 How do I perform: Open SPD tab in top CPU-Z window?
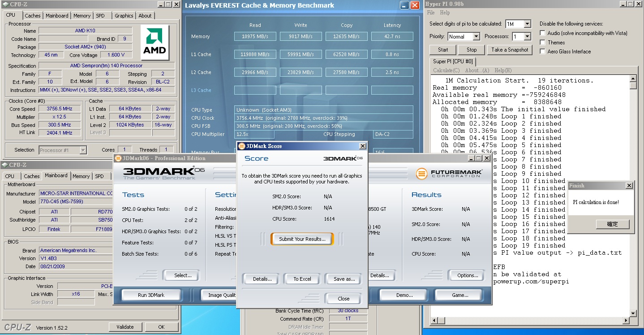pos(100,16)
